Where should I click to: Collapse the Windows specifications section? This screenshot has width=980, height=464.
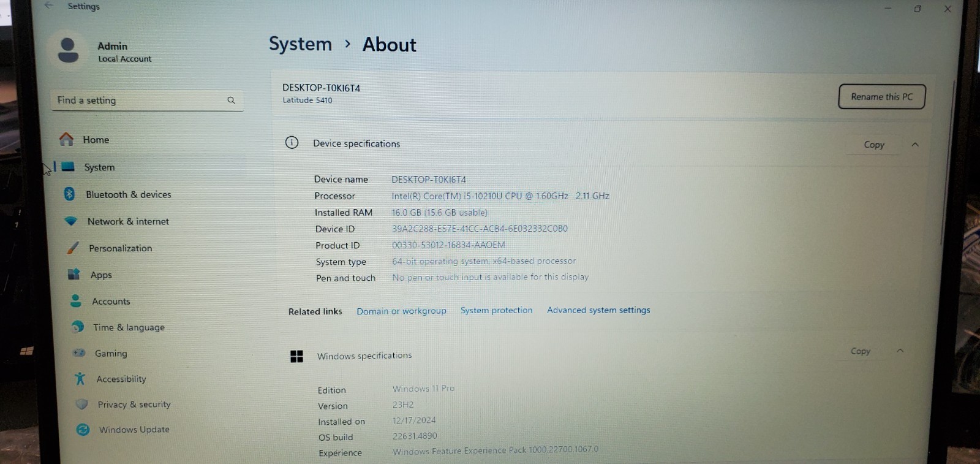pyautogui.click(x=900, y=351)
